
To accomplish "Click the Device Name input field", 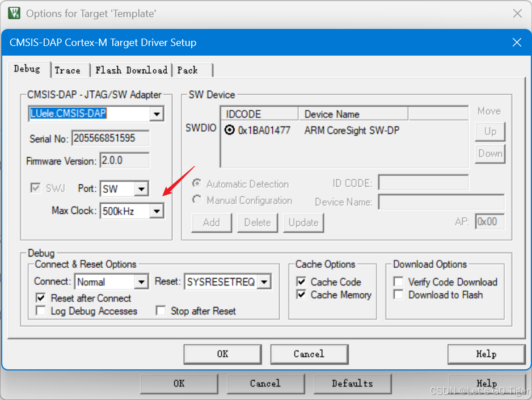I will coord(441,202).
